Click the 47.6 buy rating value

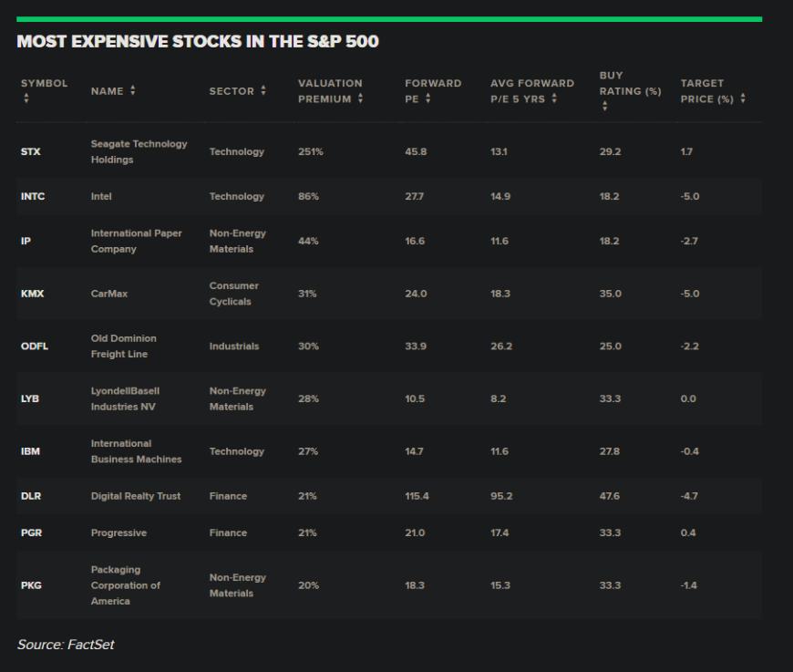tap(610, 496)
